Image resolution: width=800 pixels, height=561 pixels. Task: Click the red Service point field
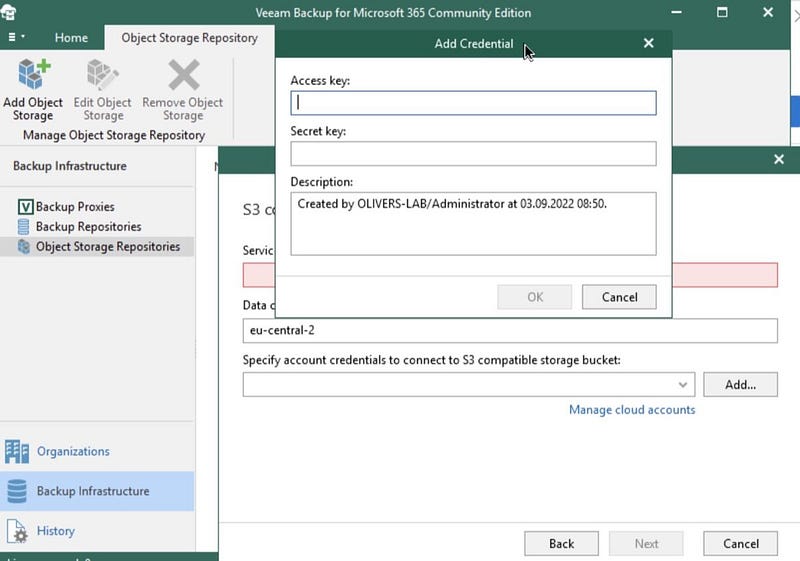pos(724,275)
